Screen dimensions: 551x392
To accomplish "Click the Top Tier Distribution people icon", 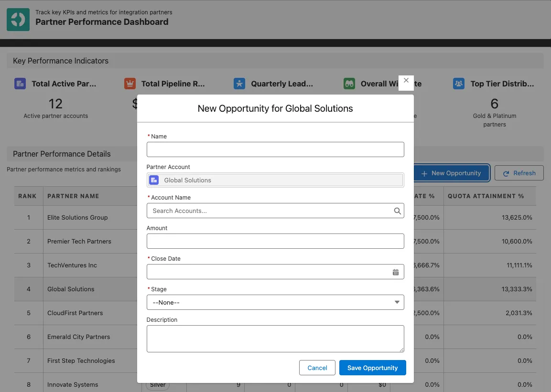I will coord(459,84).
